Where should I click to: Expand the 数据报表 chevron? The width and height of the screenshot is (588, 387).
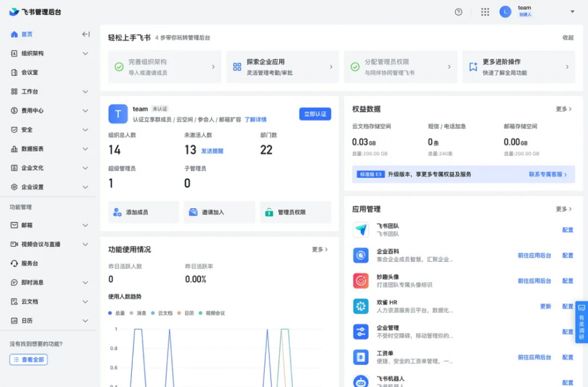point(85,149)
